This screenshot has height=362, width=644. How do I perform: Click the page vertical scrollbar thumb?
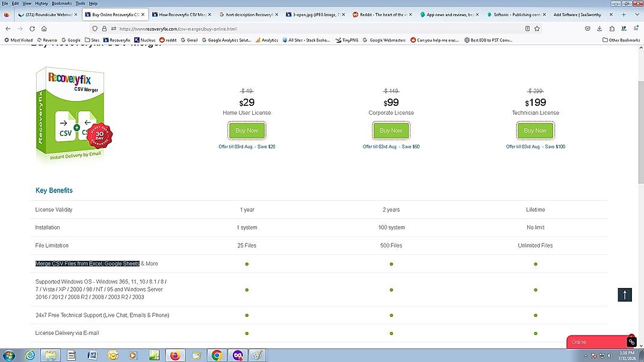641,132
